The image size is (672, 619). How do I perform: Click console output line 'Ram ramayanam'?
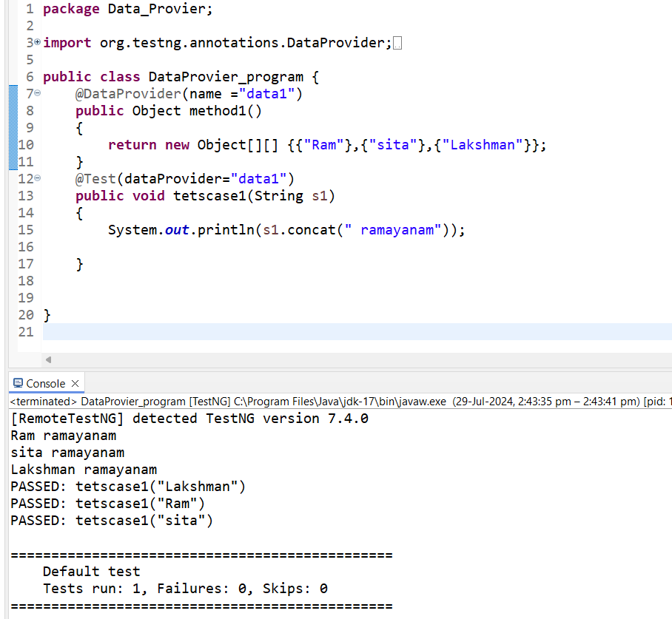click(64, 436)
